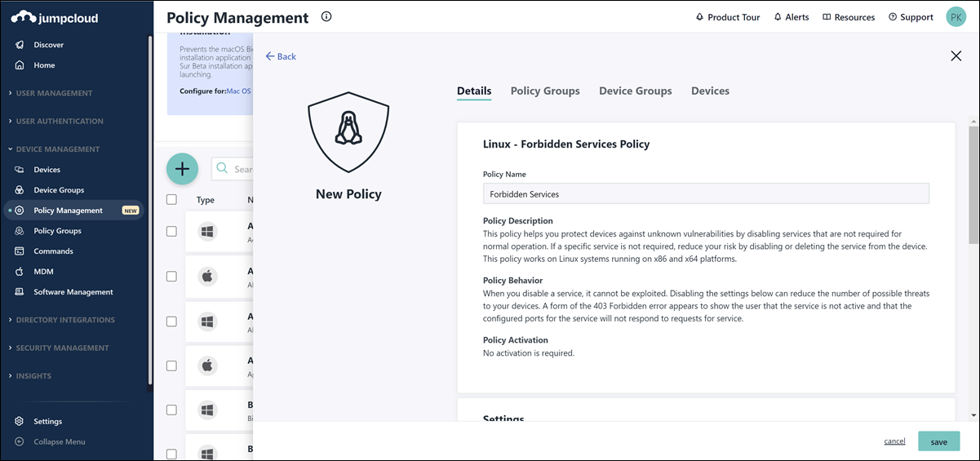Viewport: 980px width, 461px height.
Task: Click the cancel link
Action: (894, 441)
